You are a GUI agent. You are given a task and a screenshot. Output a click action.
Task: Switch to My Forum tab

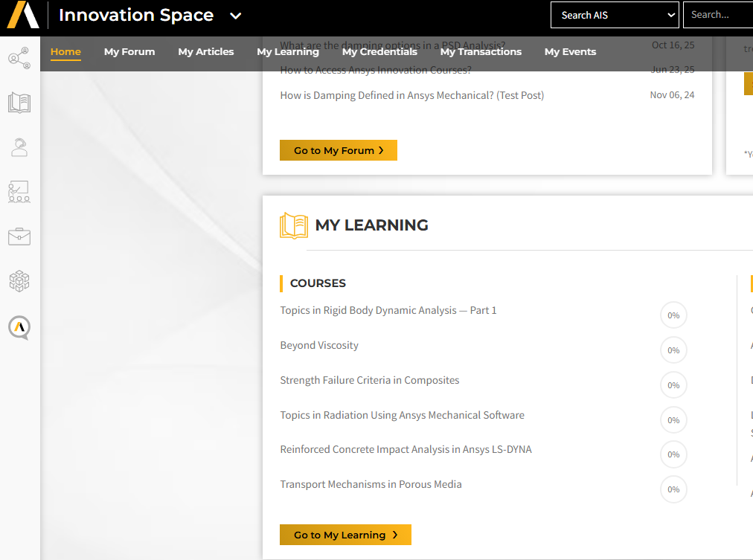(x=129, y=52)
